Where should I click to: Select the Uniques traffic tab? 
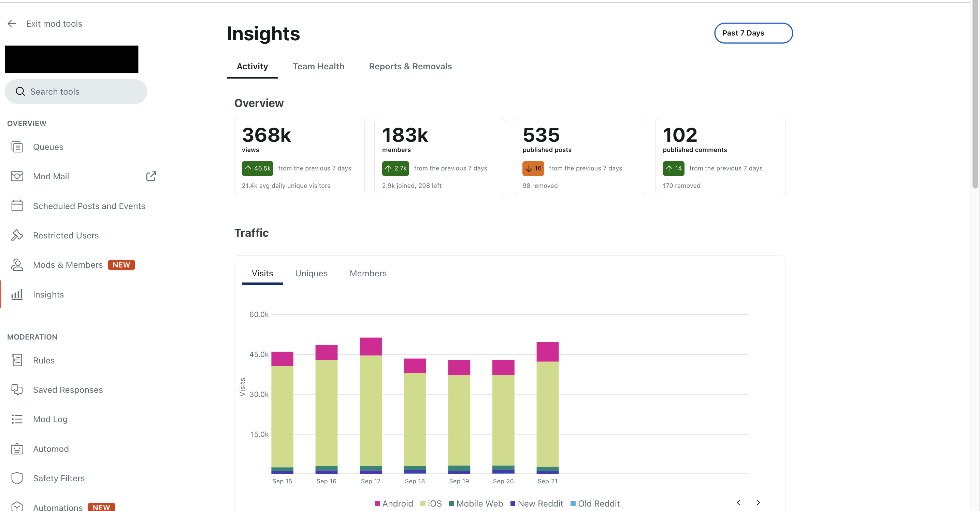click(x=311, y=273)
